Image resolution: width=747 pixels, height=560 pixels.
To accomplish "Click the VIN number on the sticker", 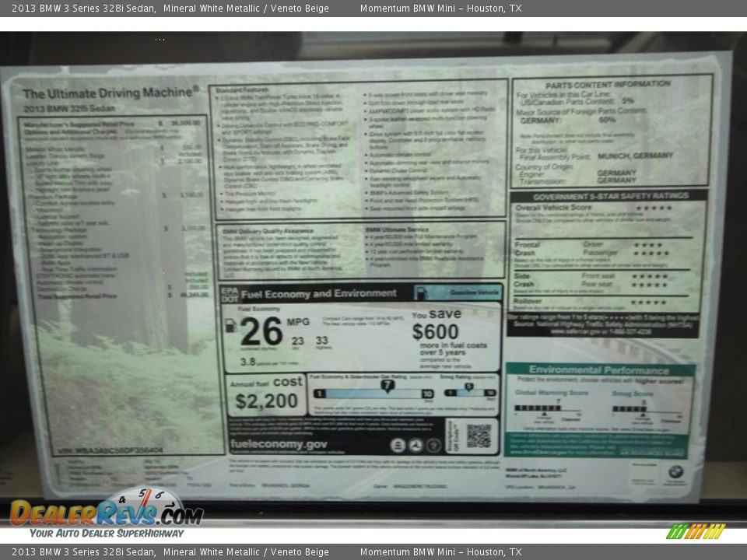I will [x=110, y=450].
